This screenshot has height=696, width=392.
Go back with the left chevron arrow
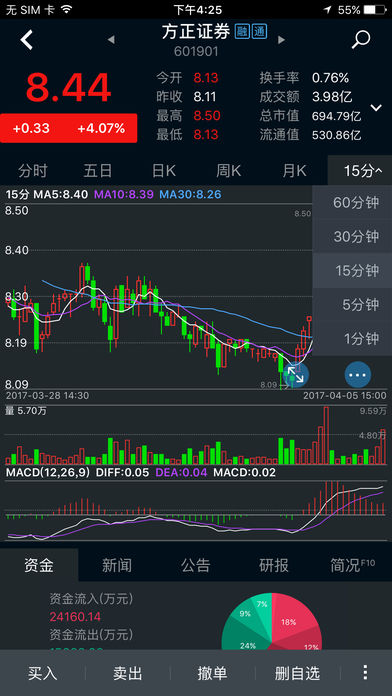(27, 40)
